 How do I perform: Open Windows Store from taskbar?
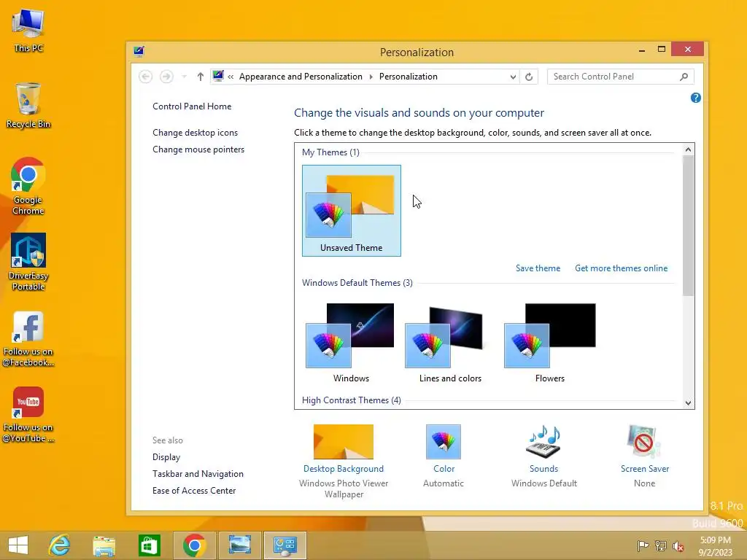click(x=149, y=545)
